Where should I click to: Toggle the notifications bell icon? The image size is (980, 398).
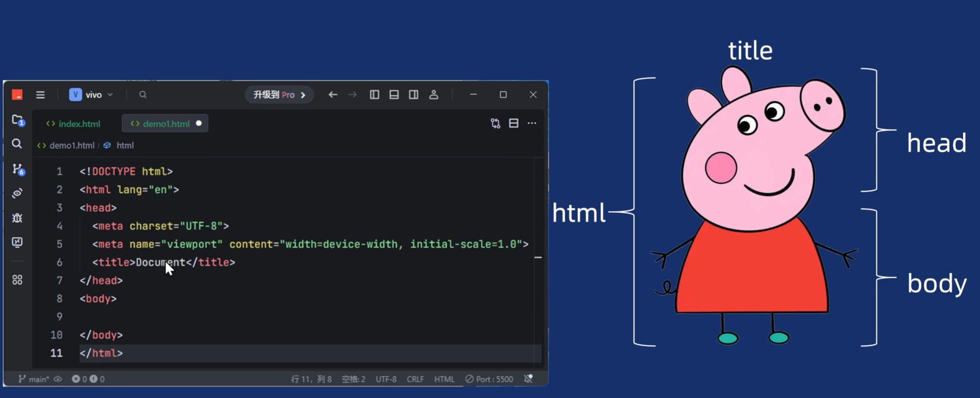[x=528, y=379]
